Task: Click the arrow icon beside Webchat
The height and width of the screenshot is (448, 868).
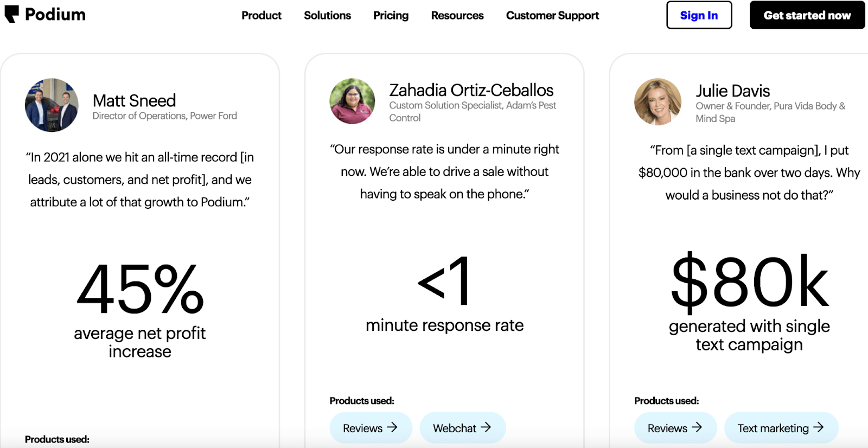Action: [x=486, y=427]
